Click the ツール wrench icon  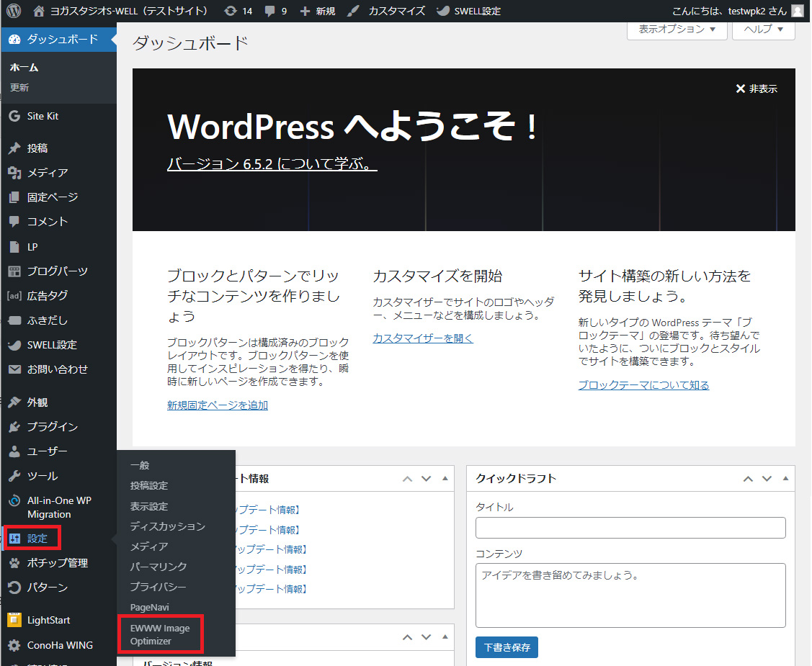(x=14, y=476)
